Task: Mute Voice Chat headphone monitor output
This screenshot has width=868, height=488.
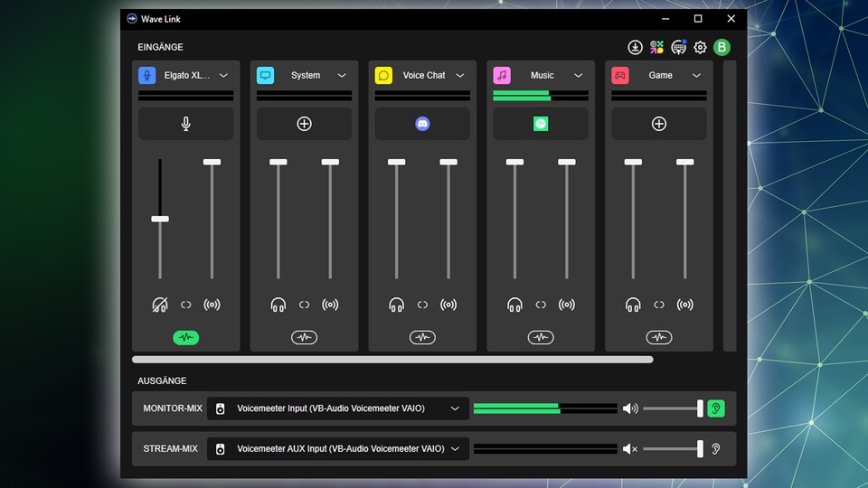Action: tap(396, 305)
